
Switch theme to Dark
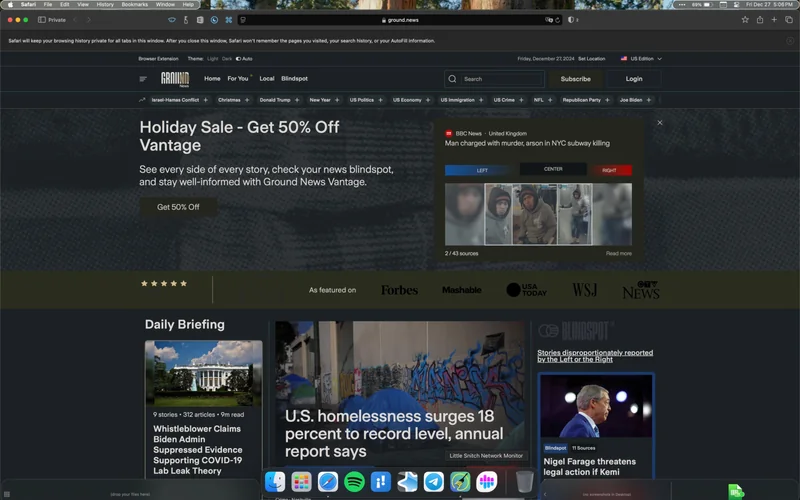point(227,59)
